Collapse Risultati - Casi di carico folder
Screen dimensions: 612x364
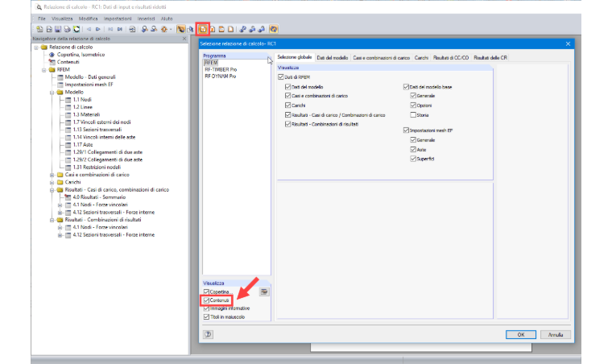coord(52,190)
